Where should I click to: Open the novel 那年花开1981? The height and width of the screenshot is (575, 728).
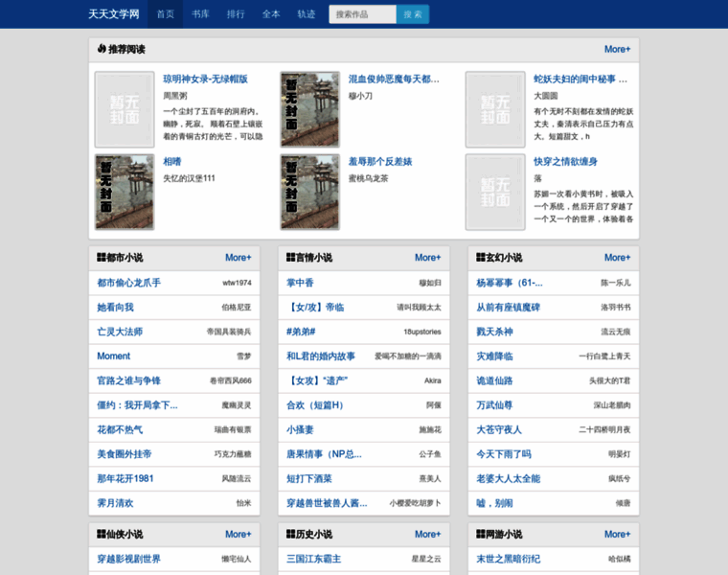click(125, 479)
